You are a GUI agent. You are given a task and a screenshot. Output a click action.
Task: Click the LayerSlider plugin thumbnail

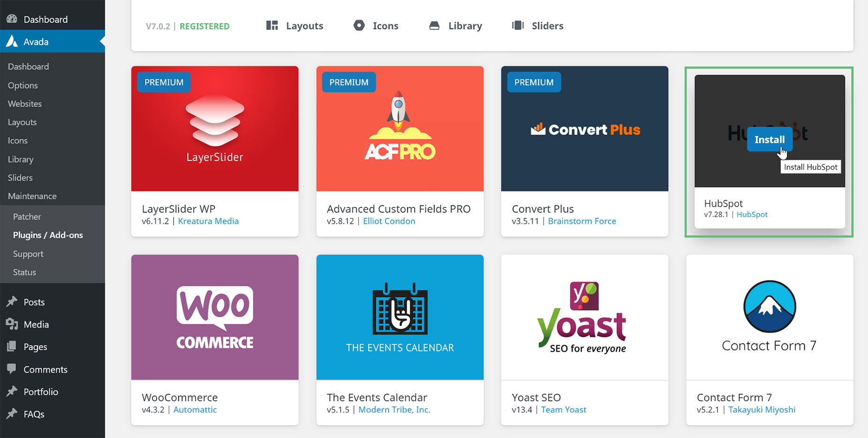click(x=215, y=128)
